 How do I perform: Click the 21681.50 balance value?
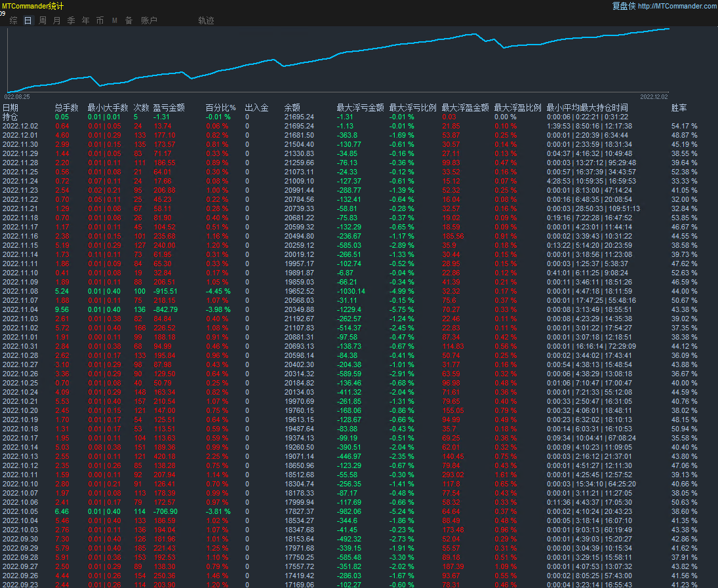coord(299,135)
